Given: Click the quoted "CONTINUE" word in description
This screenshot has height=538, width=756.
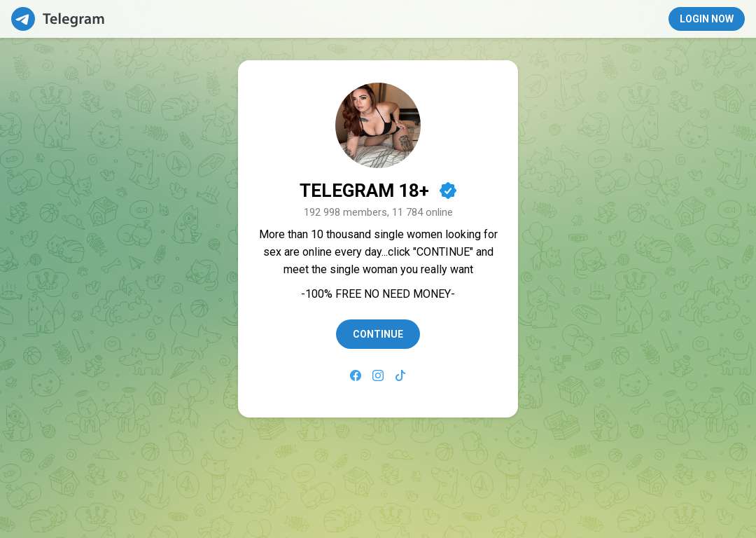Looking at the screenshot, I should (442, 252).
